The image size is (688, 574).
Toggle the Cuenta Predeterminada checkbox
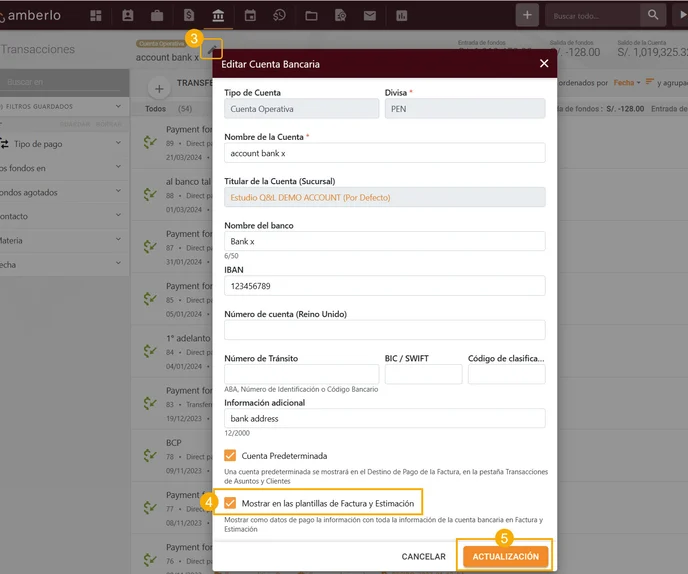click(230, 455)
